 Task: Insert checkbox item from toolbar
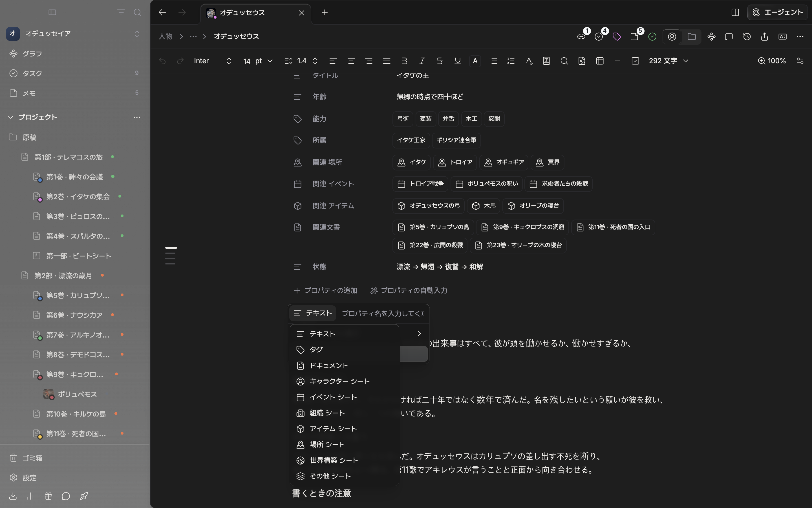tap(635, 61)
